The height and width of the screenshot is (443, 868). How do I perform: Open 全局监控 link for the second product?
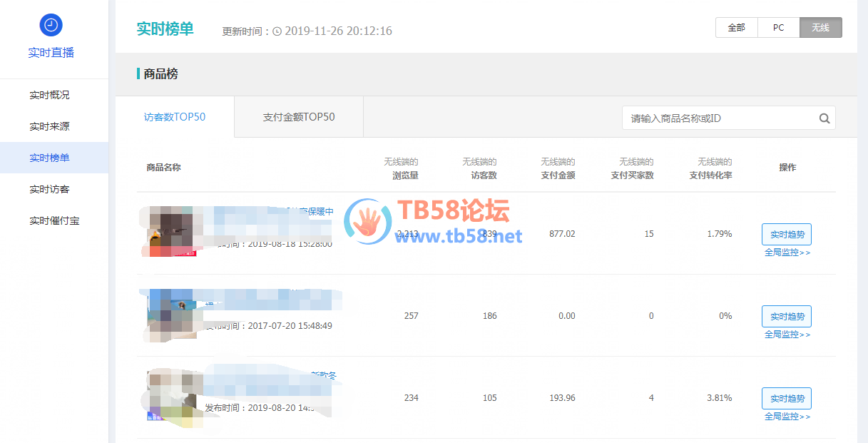tap(787, 335)
